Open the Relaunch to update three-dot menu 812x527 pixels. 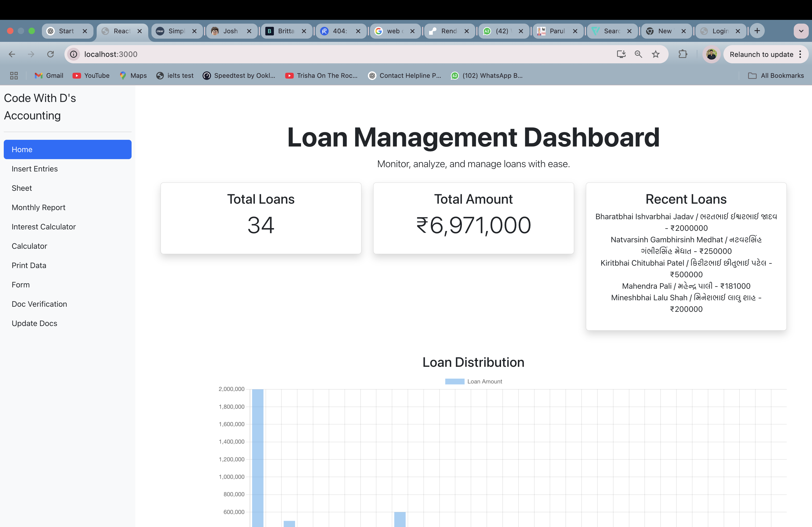tap(801, 54)
